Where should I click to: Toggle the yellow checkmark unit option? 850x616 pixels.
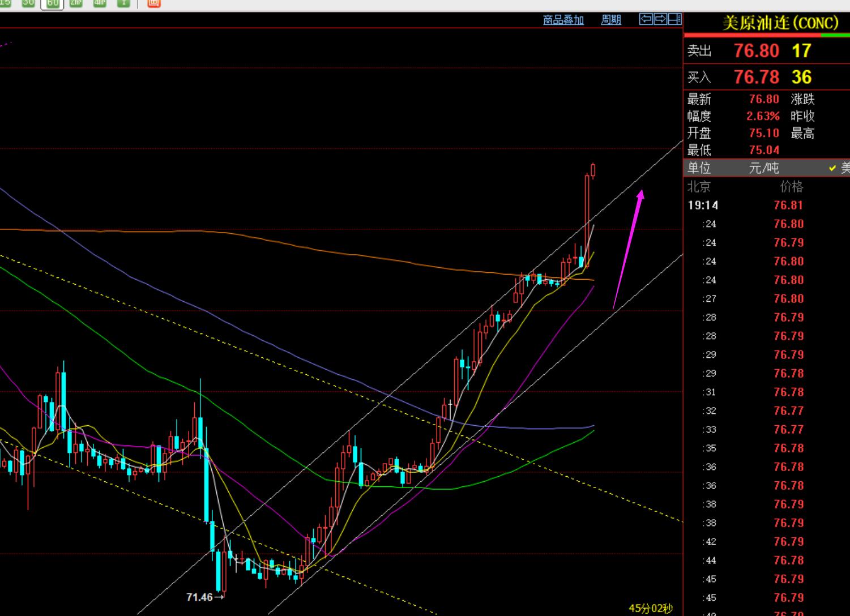click(832, 168)
